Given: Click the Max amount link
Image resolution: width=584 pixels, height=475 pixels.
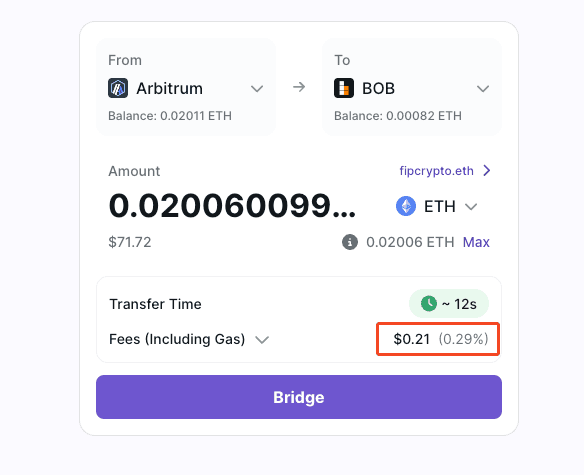Looking at the screenshot, I should click(x=476, y=242).
